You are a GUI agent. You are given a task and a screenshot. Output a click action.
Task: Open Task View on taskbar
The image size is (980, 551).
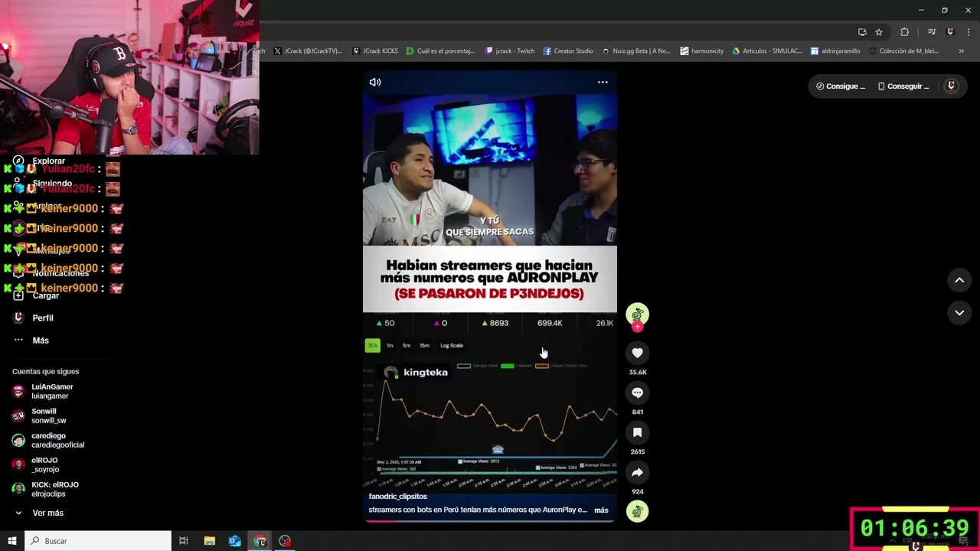pyautogui.click(x=184, y=541)
